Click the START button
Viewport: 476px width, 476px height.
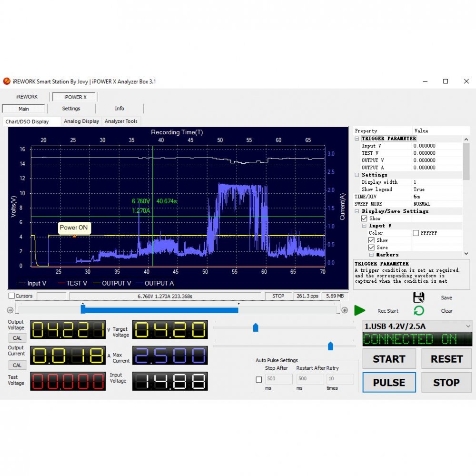tap(389, 359)
